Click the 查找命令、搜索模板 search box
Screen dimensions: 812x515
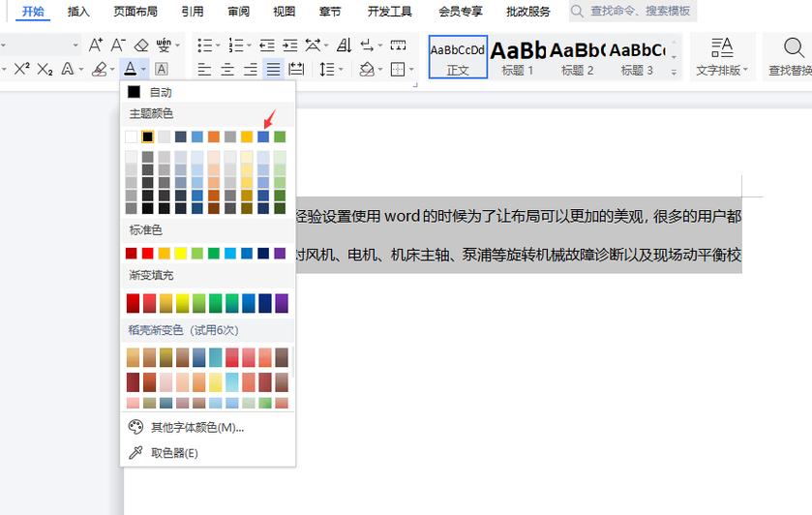(633, 12)
